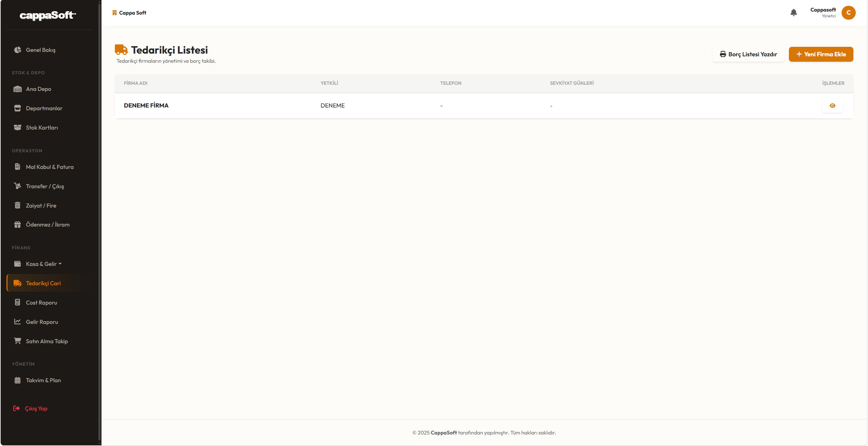This screenshot has width=868, height=446.
Task: Click the Satın Alma Takip cart icon
Action: coord(18,341)
